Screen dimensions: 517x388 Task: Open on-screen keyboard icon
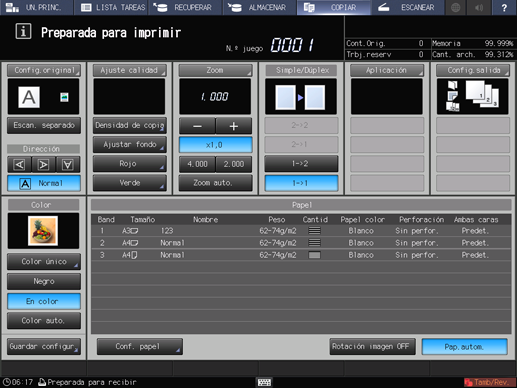coord(264,382)
